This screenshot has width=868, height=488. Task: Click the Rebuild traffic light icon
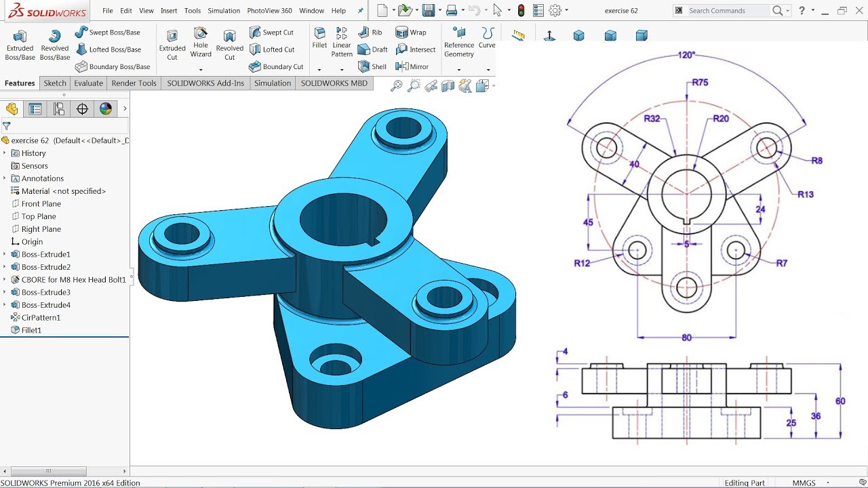click(x=521, y=10)
